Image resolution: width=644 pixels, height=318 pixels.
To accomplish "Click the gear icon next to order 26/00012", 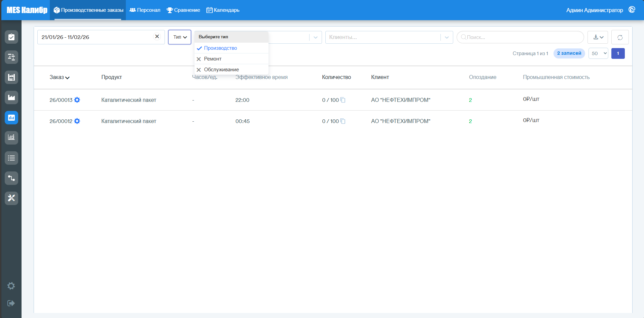I will click(x=77, y=121).
